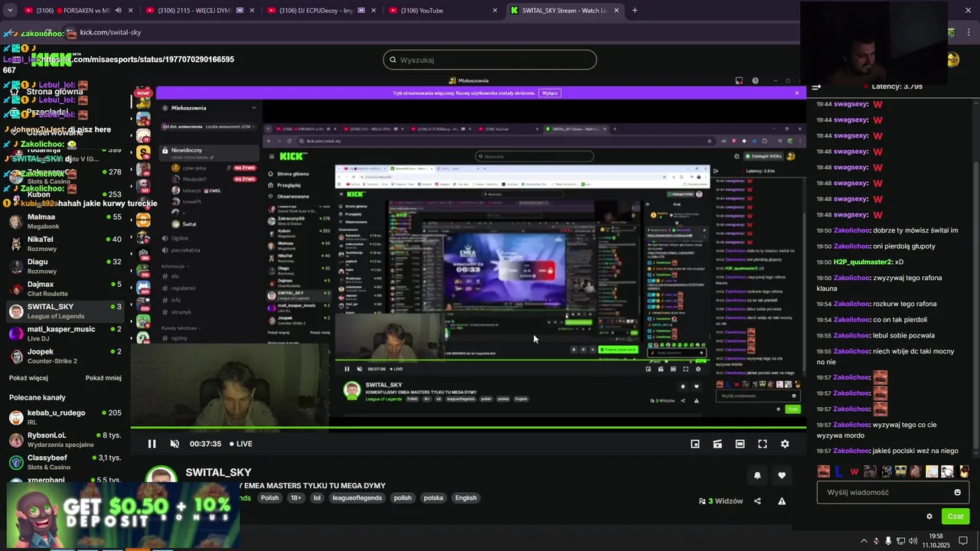Select SWITAL_SKY in the followed list

pos(65,311)
